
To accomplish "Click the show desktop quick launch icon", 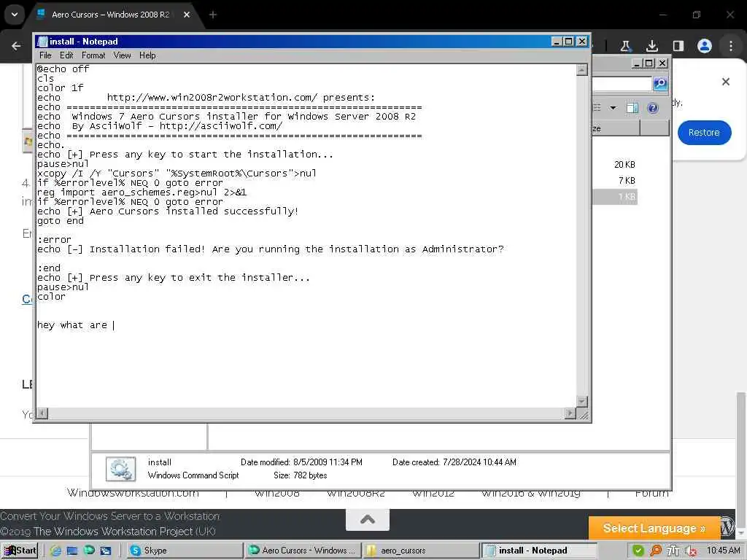I will point(72,551).
